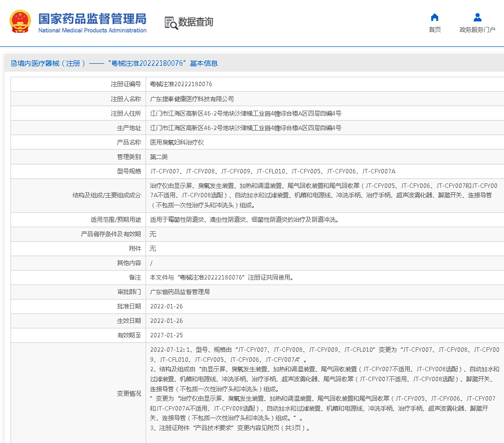Open the 政务服务门户 text link
Viewport: 504px width, 443px height.
(477, 30)
